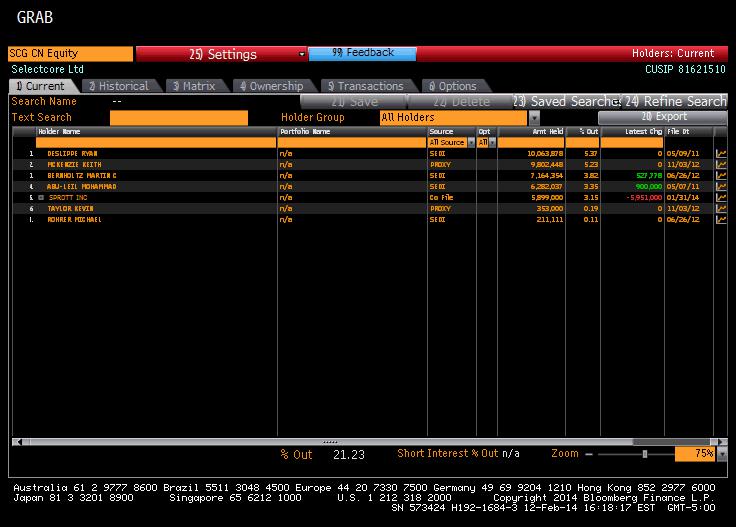
Task: Open the Opt All filter dropdown
Action: 492,143
